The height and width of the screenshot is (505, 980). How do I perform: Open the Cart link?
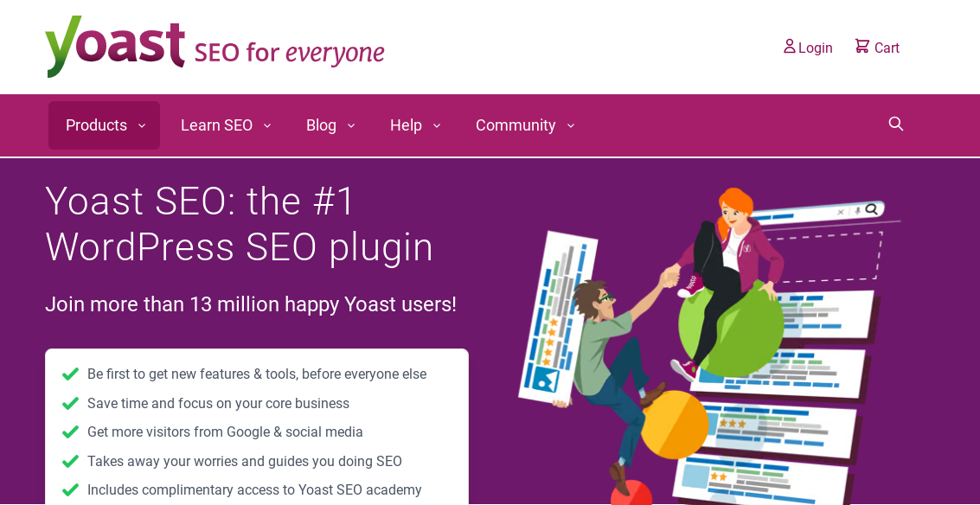877,48
